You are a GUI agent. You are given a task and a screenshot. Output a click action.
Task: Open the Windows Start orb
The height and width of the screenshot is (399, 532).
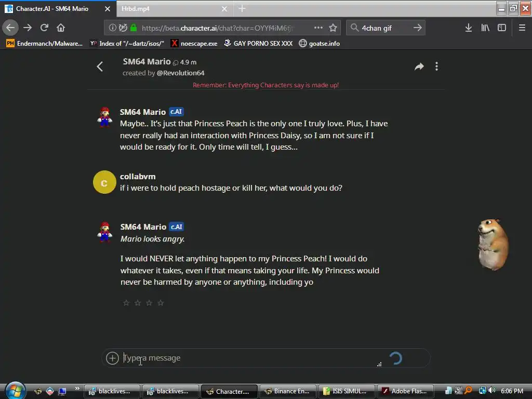pos(15,390)
